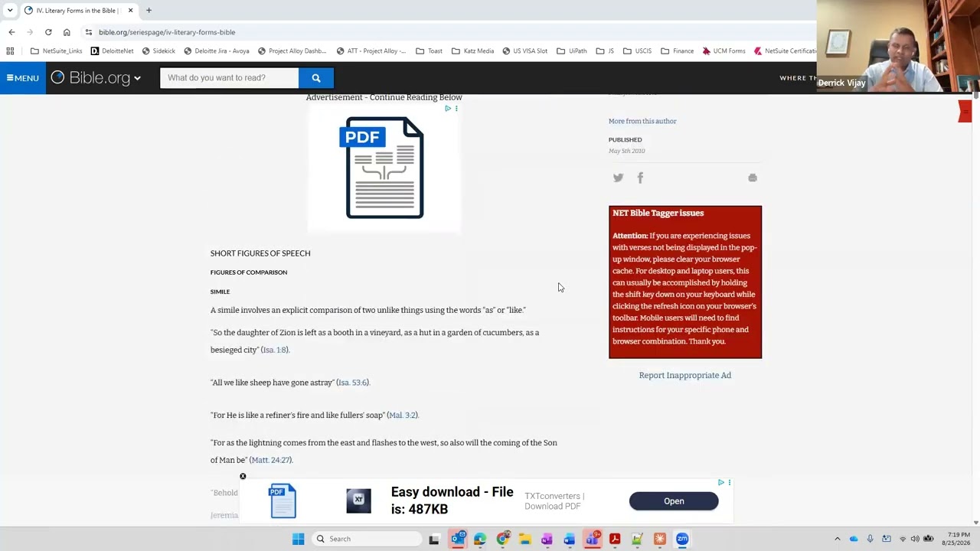The height and width of the screenshot is (551, 980).
Task: Open the Mal. 3:2 verse link
Action: click(402, 415)
